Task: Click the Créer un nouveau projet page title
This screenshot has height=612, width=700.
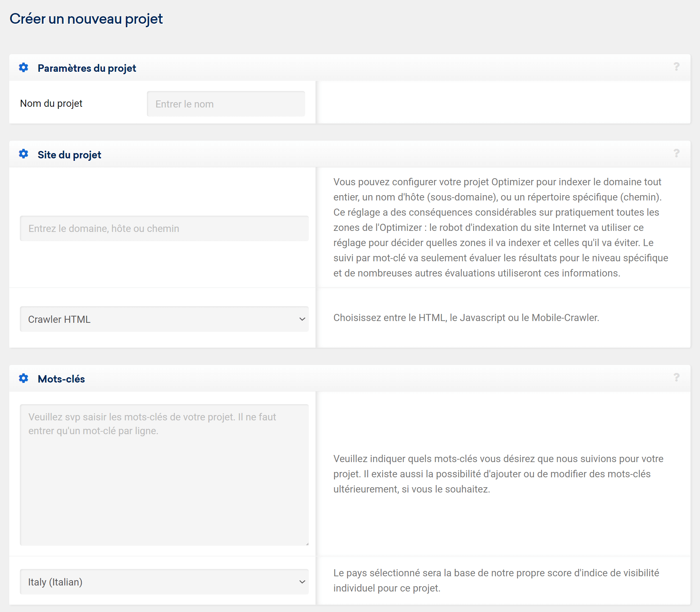Action: point(86,19)
